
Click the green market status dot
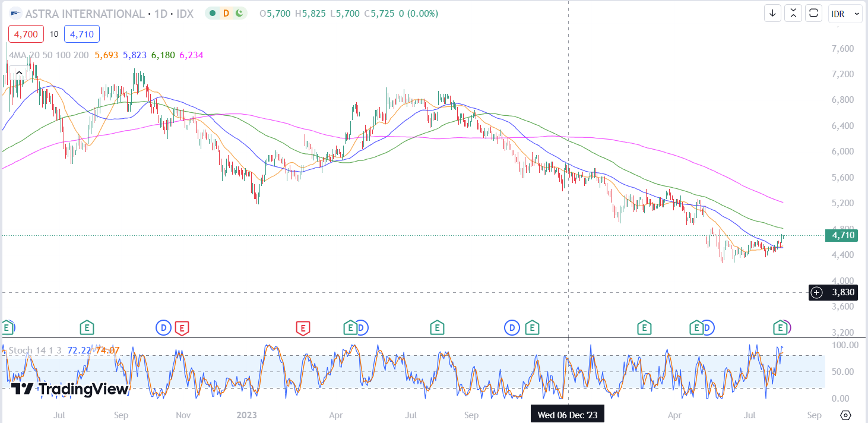pyautogui.click(x=213, y=13)
